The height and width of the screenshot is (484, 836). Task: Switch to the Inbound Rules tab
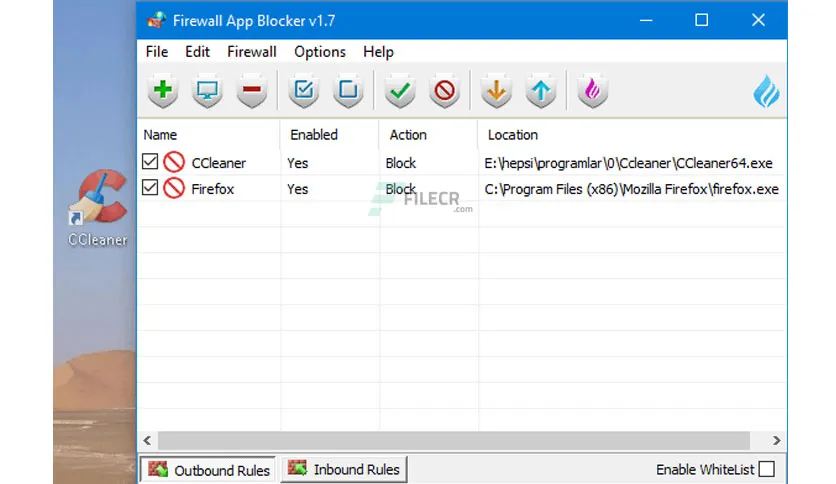click(x=344, y=469)
